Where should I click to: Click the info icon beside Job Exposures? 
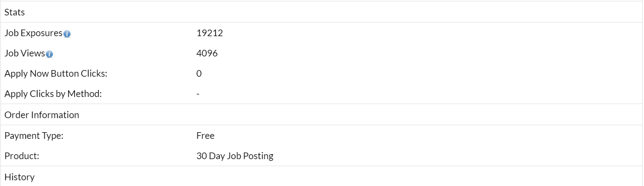tap(67, 34)
